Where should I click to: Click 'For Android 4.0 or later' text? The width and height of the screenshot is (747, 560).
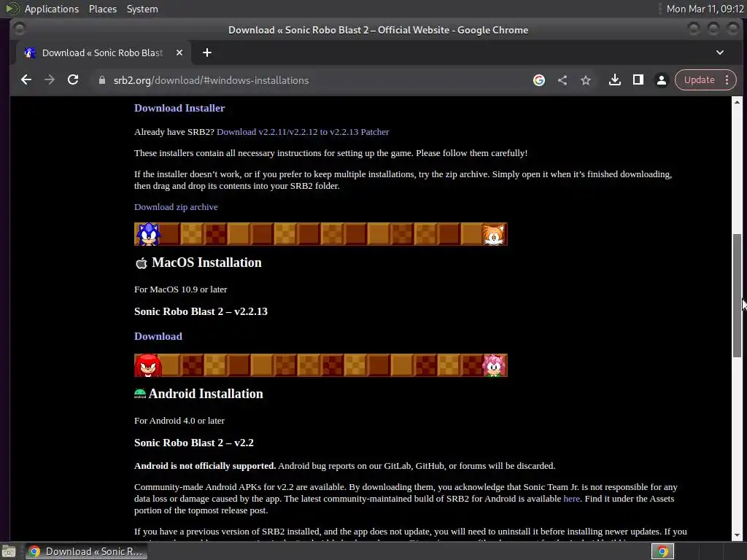click(179, 421)
